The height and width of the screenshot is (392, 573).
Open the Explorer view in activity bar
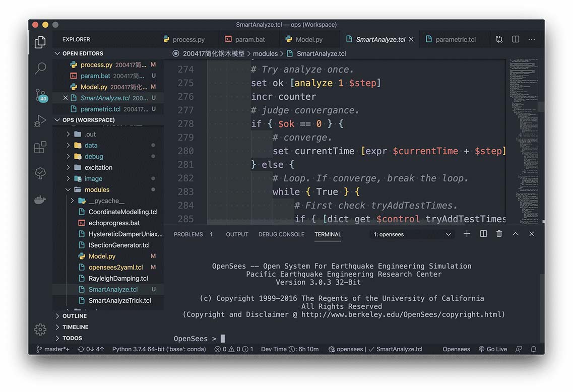coord(40,42)
